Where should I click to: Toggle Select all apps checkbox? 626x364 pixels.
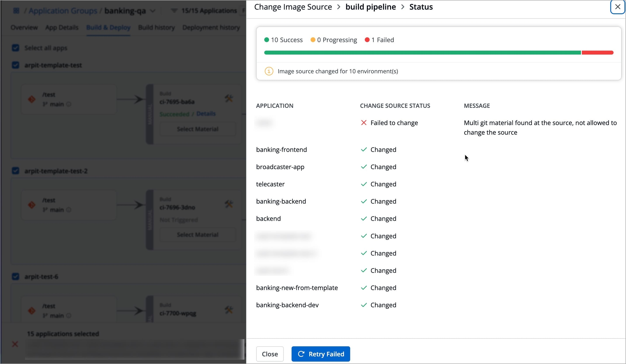click(x=15, y=48)
